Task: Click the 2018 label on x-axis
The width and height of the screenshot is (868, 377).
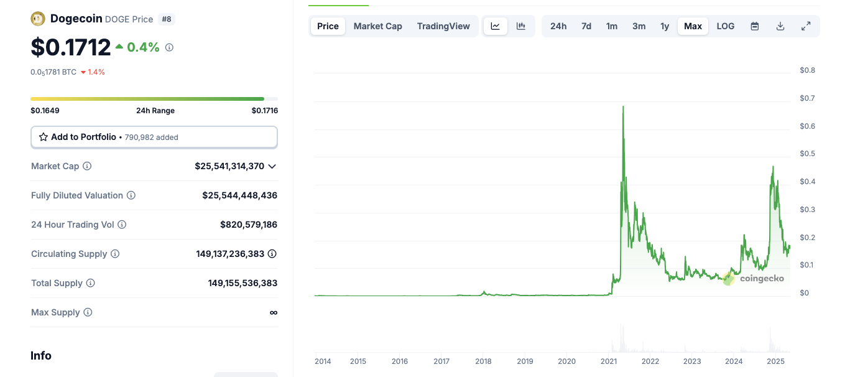Action: click(483, 361)
